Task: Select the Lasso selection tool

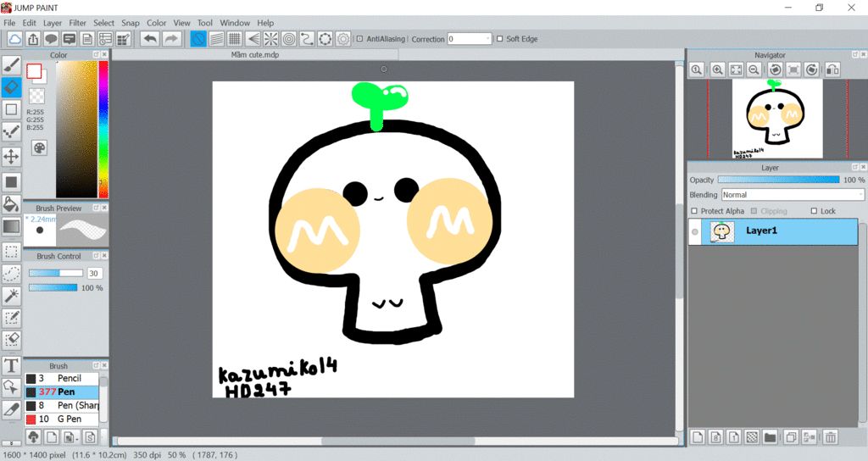Action: point(11,274)
